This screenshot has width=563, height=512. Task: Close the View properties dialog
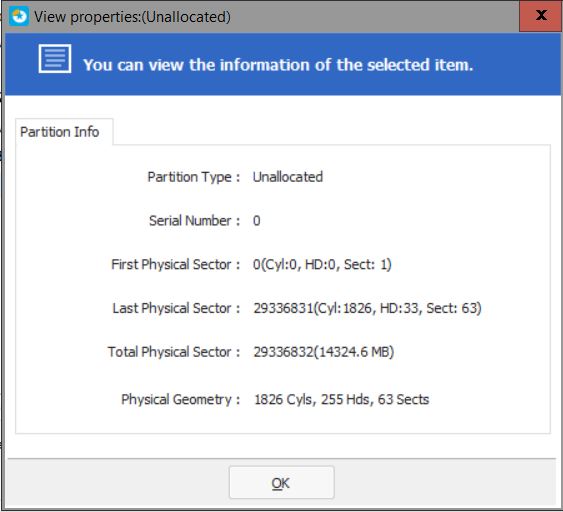[541, 16]
